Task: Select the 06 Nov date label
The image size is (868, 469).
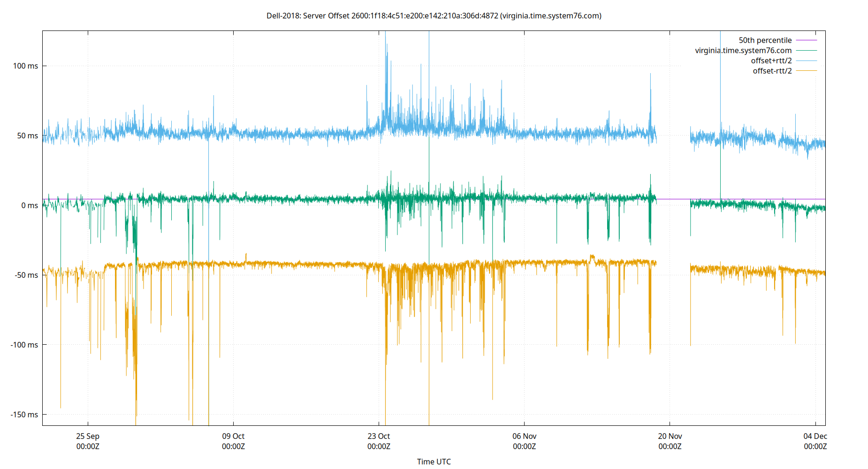Action: [525, 436]
